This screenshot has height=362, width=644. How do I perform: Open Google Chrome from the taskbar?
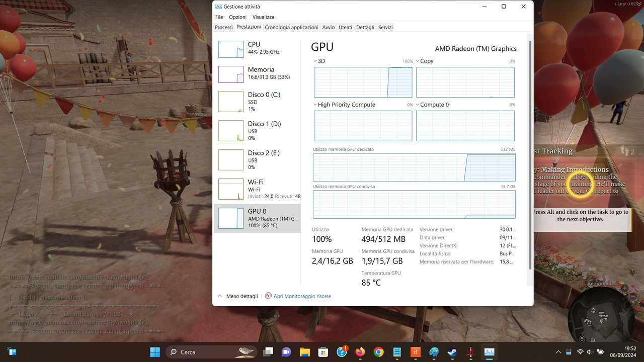[x=378, y=351]
